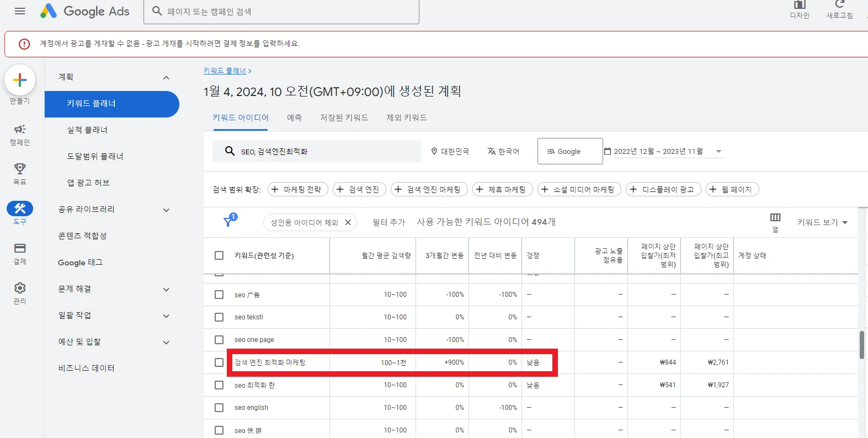Expand 문제 해결 section
Viewport: 868px width, 438px height.
(166, 289)
